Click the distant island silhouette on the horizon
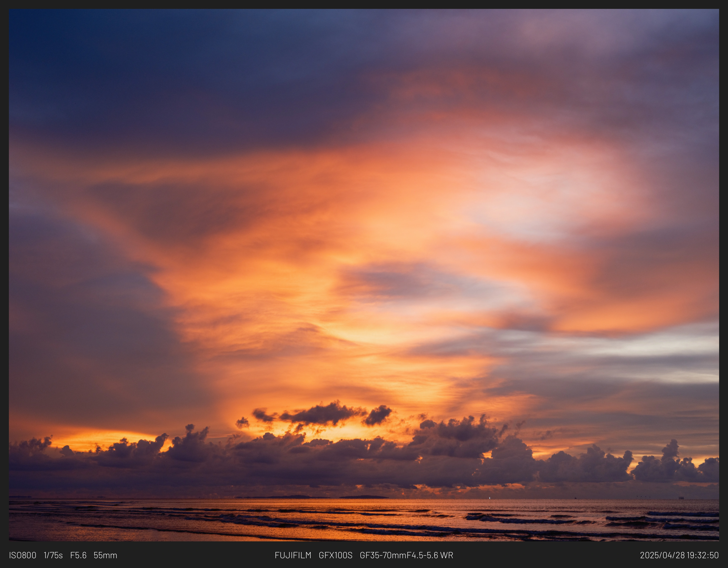Viewport: 728px width, 568px height. tap(364, 497)
